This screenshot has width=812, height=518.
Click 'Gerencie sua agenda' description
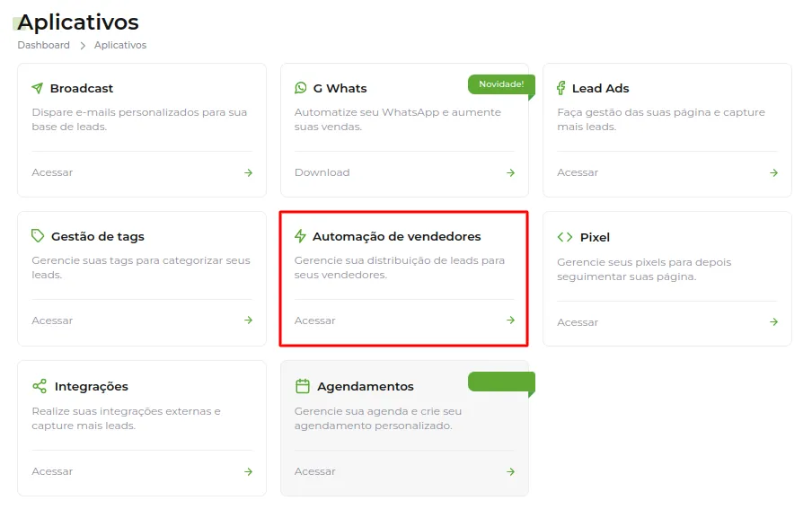(378, 418)
